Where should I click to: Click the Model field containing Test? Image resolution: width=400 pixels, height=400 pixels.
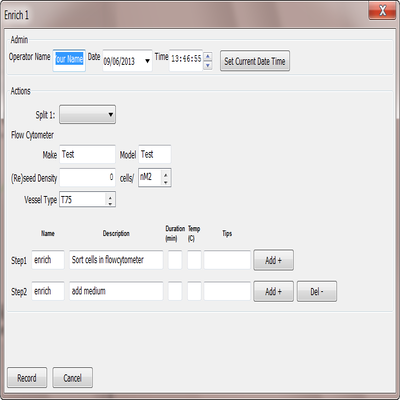155,154
